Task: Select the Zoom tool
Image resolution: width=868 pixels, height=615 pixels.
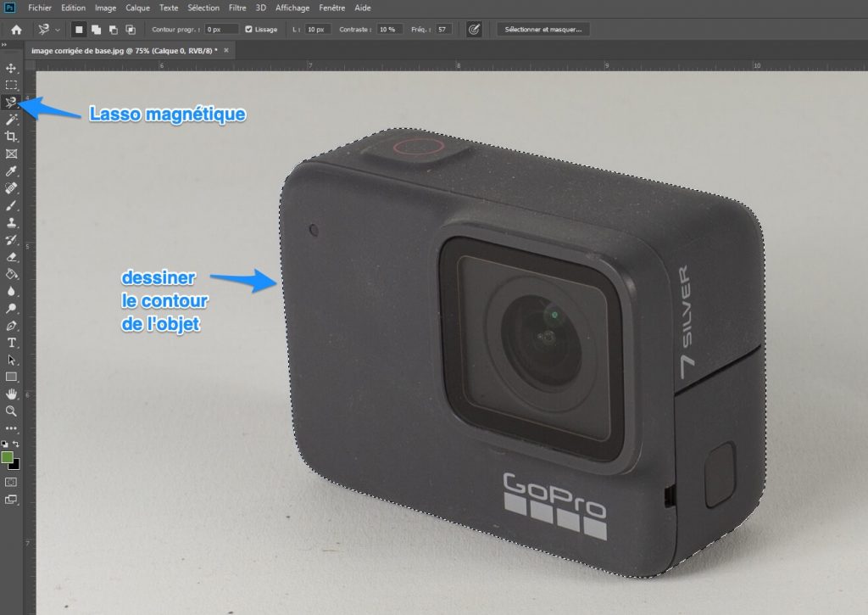Action: point(11,411)
